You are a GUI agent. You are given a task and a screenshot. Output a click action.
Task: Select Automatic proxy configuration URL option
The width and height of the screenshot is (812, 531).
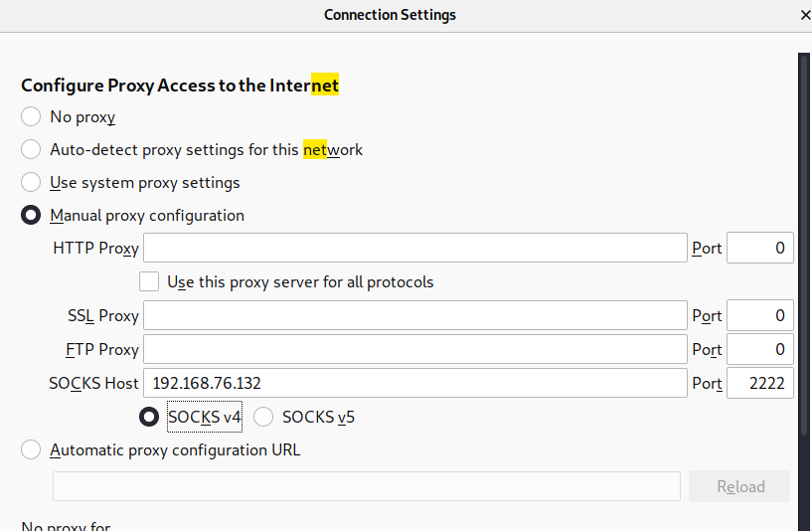pos(32,450)
